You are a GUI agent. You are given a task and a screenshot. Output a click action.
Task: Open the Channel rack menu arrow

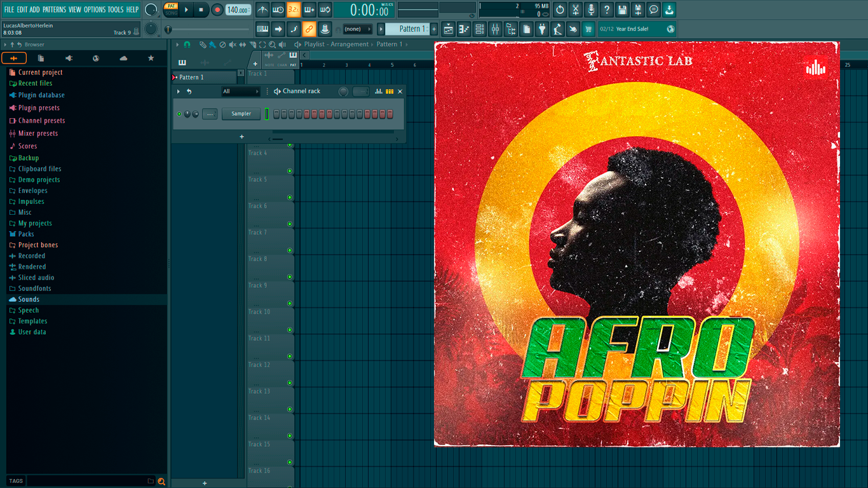pyautogui.click(x=179, y=91)
